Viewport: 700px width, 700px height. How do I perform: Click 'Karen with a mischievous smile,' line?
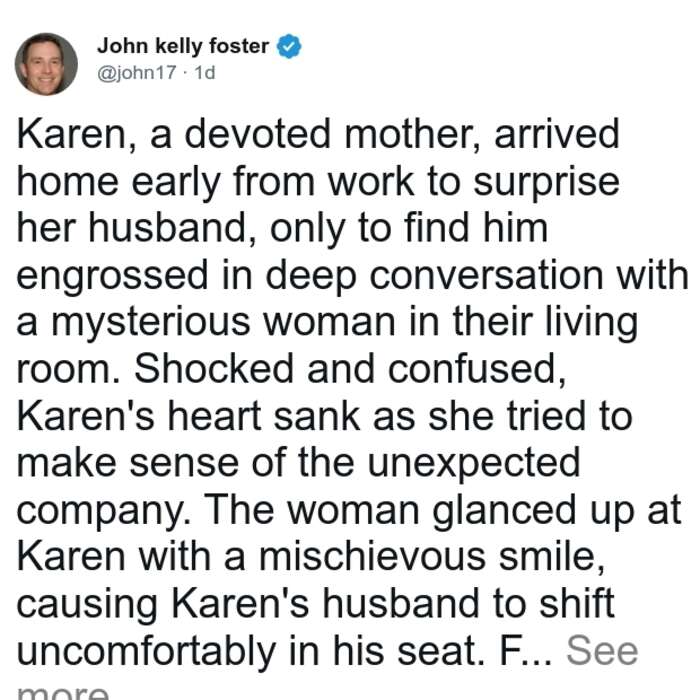coord(311,557)
